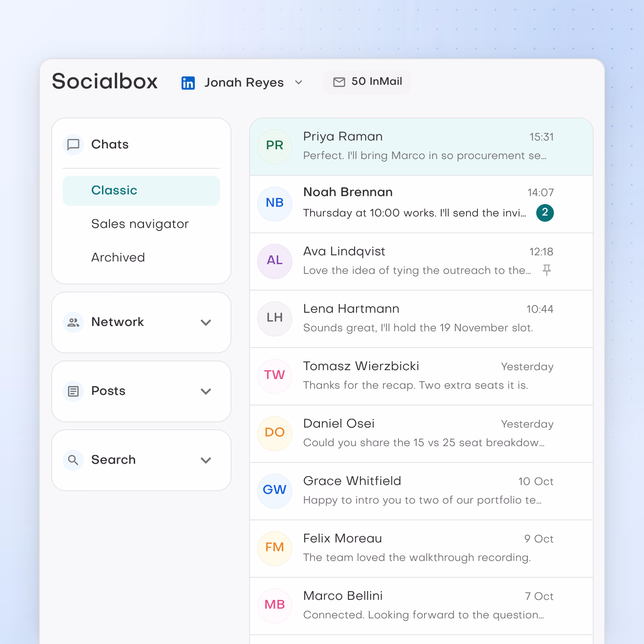The height and width of the screenshot is (644, 644).
Task: Click Felix Moreau's FM avatar
Action: 275,548
